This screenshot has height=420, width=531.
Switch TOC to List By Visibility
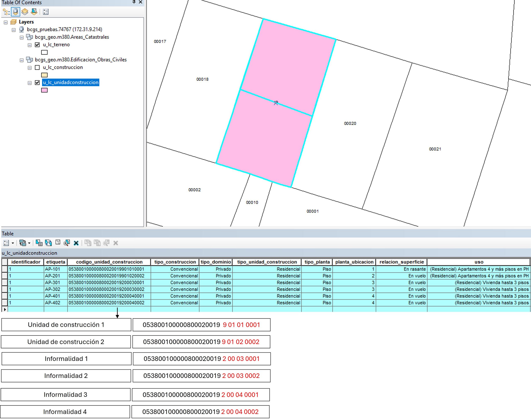tap(25, 12)
